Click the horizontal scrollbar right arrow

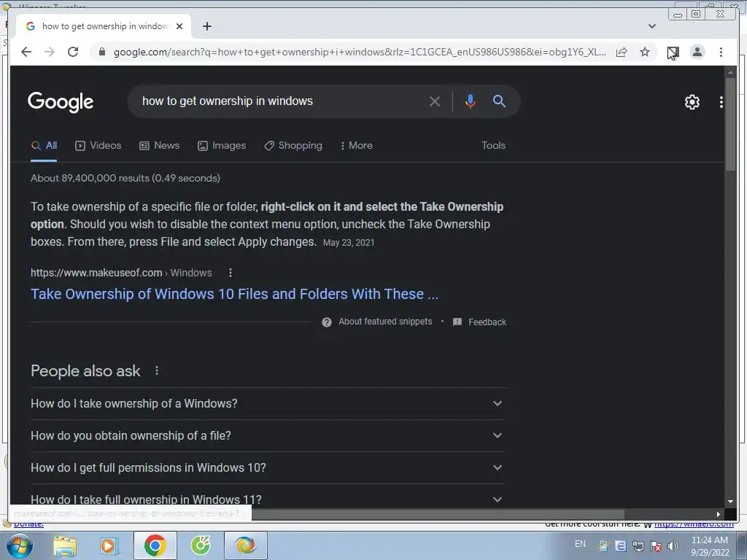tap(719, 514)
